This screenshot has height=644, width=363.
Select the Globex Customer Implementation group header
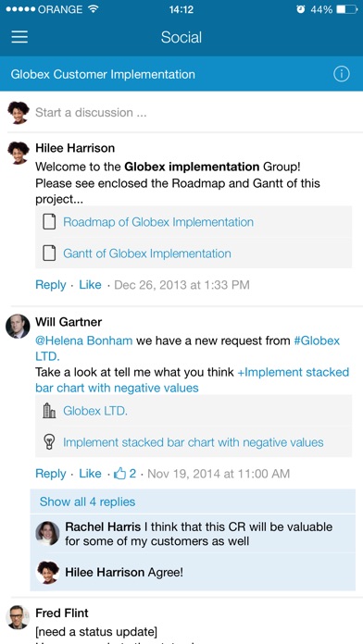(x=181, y=74)
